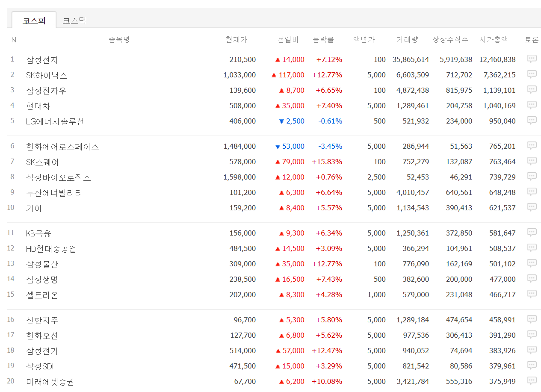Open discussion board icon for 신한지주
Screen dimensions: 541x392
532,319
